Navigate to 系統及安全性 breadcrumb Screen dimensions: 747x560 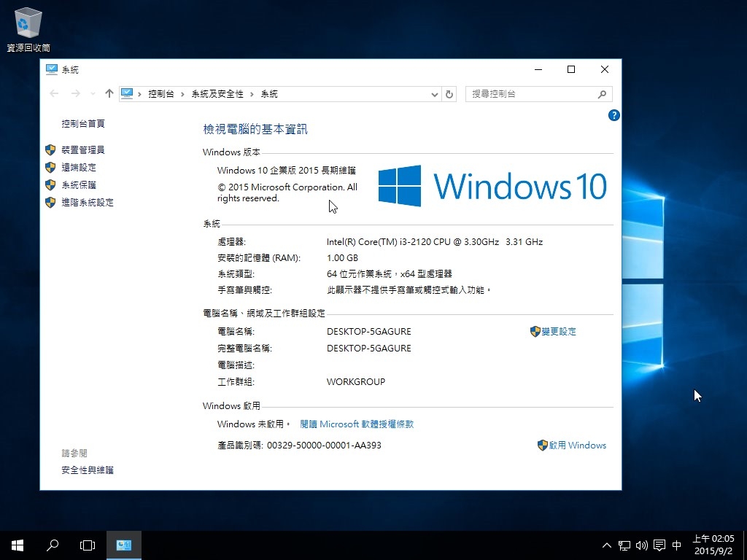coord(217,94)
